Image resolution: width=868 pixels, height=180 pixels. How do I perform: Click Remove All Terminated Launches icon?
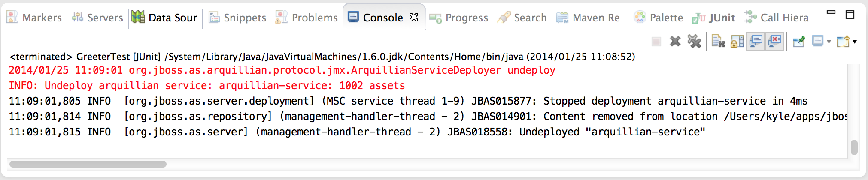pos(694,42)
